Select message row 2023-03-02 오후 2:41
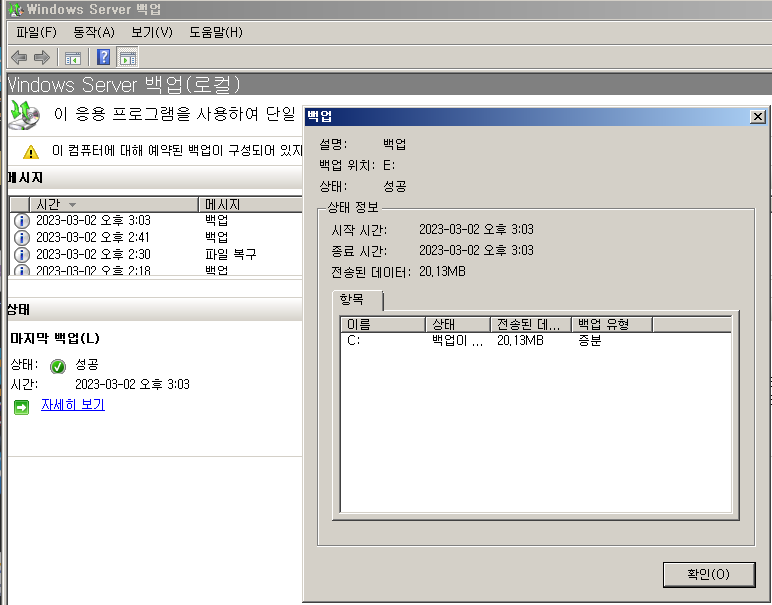This screenshot has width=772, height=605. 157,237
